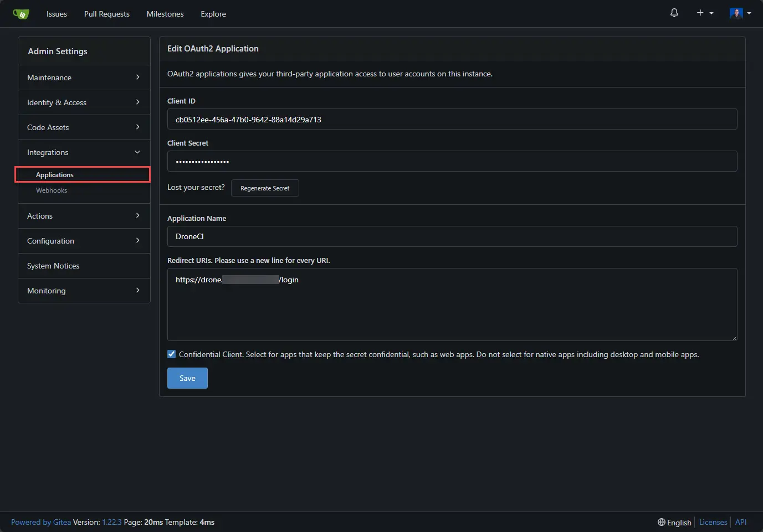763x532 pixels.
Task: Expand the Identity & Access section
Action: point(84,102)
